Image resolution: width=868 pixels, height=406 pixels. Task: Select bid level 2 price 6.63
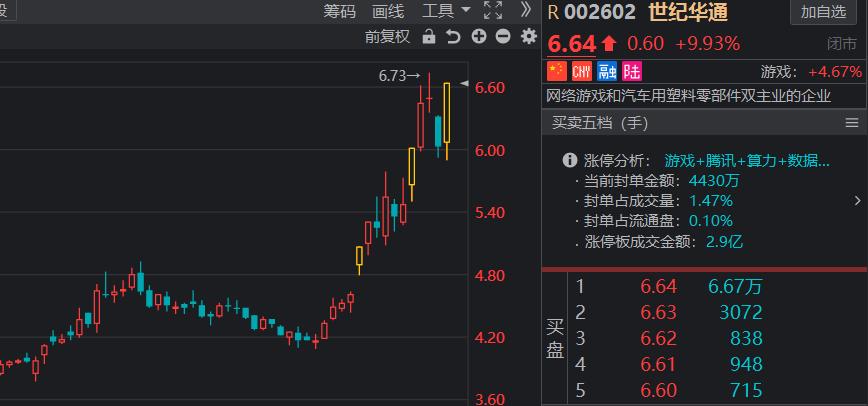coord(659,312)
